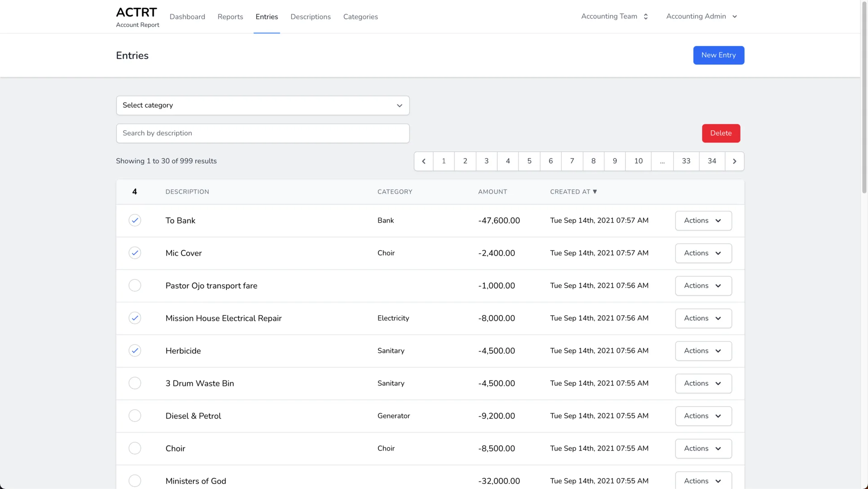Jump to page 33
This screenshot has height=489, width=868.
tap(686, 161)
